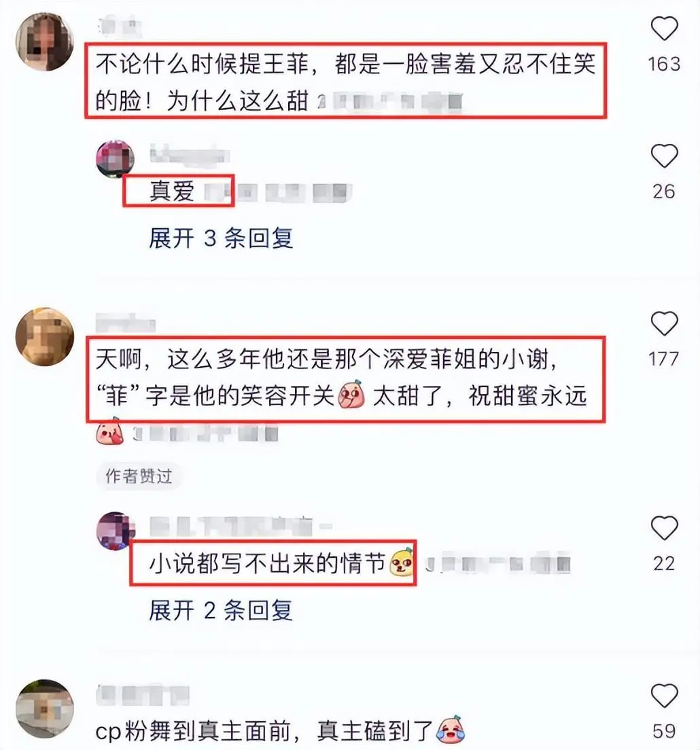This screenshot has width=700, height=750.
Task: Select comment about 提王菲 害羞
Action: point(345,82)
